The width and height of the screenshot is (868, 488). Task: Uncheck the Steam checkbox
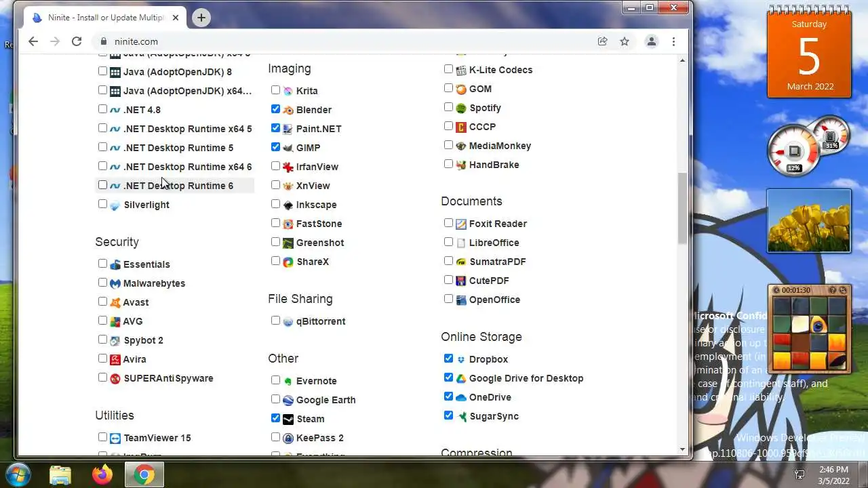[275, 418]
